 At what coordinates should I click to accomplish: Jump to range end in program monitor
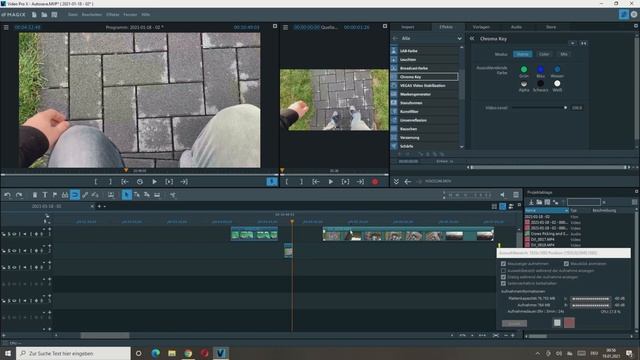[x=184, y=182]
